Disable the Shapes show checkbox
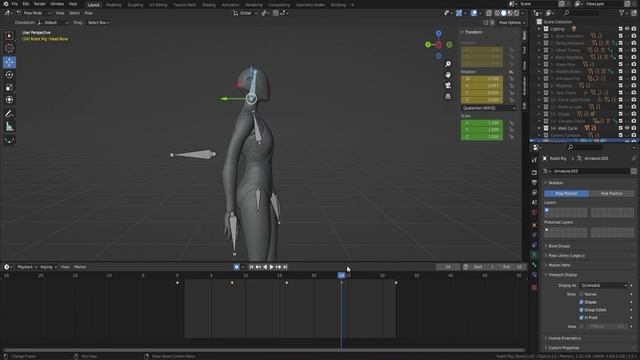Viewport: 640px width, 360px height. [581, 302]
